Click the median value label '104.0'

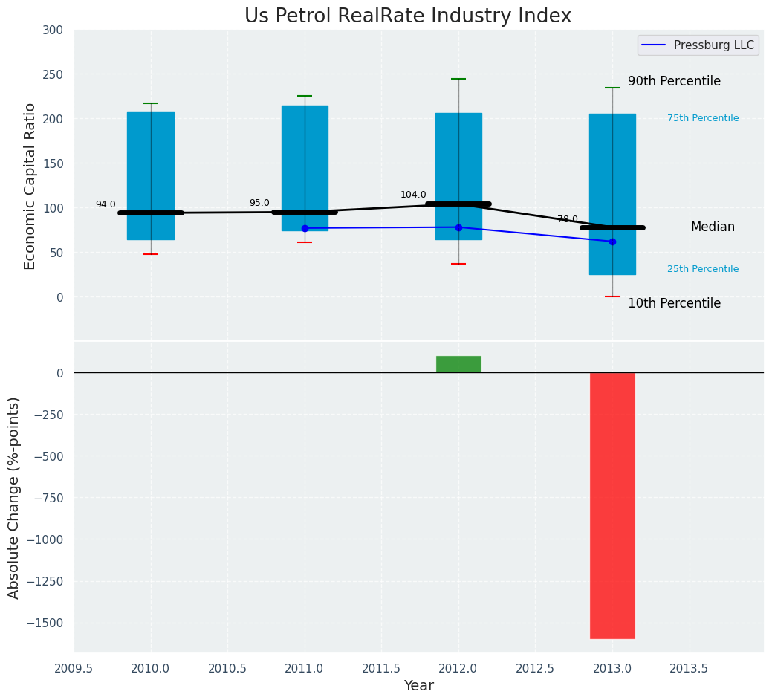pyautogui.click(x=413, y=195)
